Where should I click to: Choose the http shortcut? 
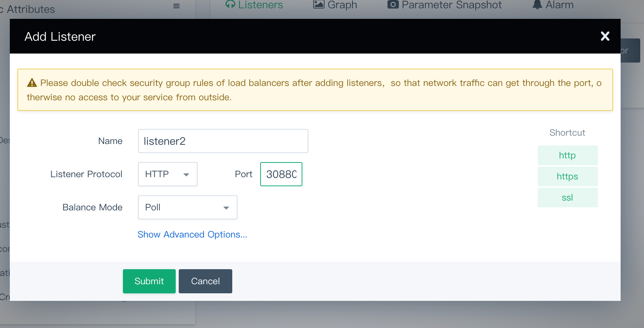point(567,155)
